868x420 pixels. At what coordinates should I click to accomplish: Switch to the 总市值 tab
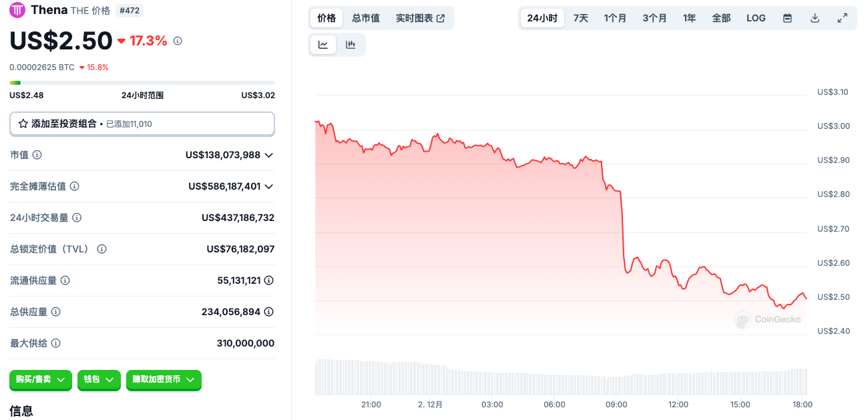pyautogui.click(x=366, y=18)
